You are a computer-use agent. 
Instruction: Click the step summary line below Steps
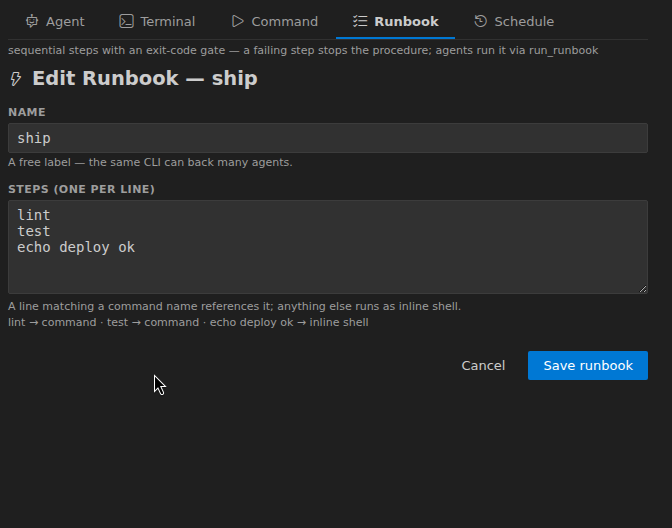click(x=188, y=322)
